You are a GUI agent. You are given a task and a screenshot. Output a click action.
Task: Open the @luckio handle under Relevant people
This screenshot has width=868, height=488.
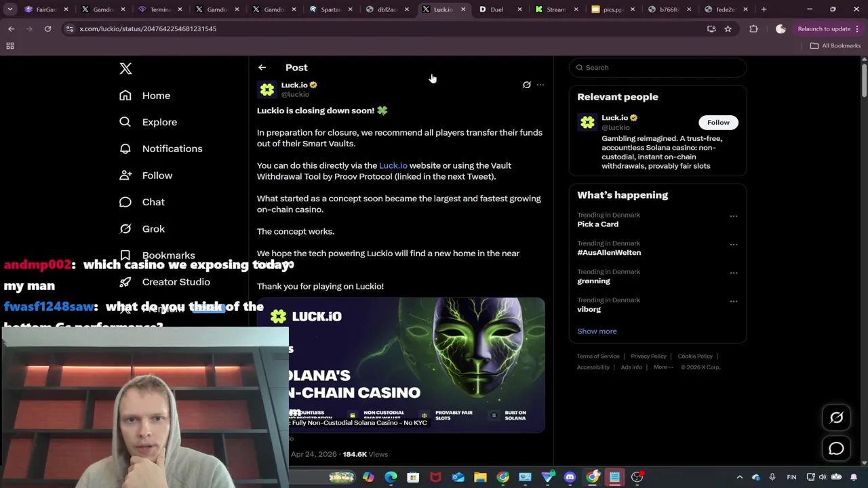tap(616, 127)
